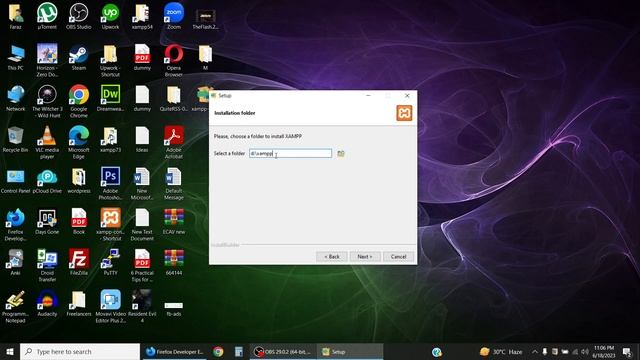This screenshot has height=360, width=640.
Task: Select The Witcher 3 Wild Hunt icon
Action: pos(47,102)
